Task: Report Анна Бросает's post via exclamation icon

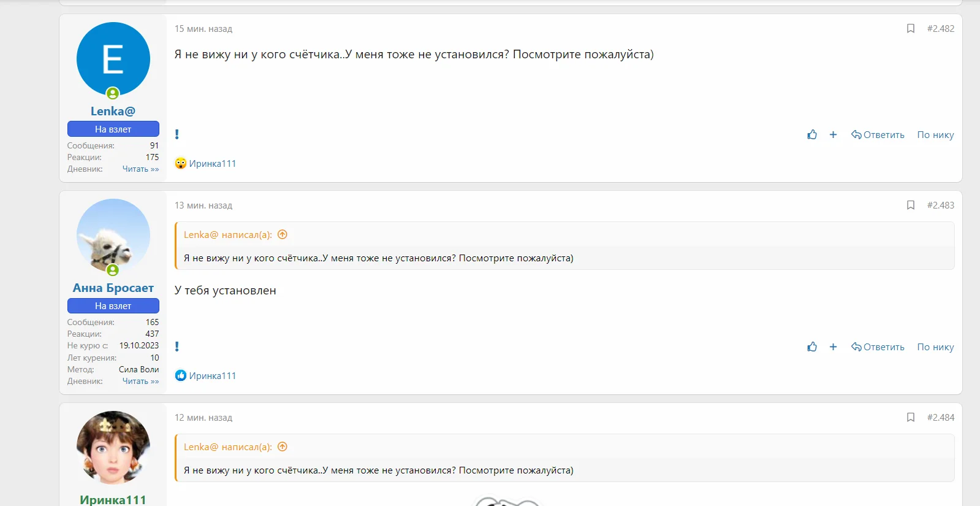Action: point(177,347)
